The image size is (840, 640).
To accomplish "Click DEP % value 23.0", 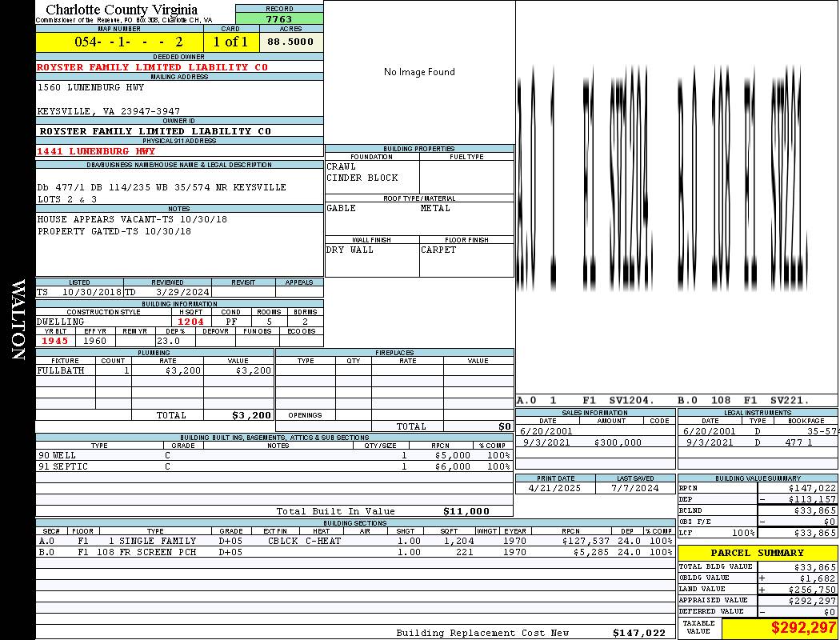I will [168, 341].
